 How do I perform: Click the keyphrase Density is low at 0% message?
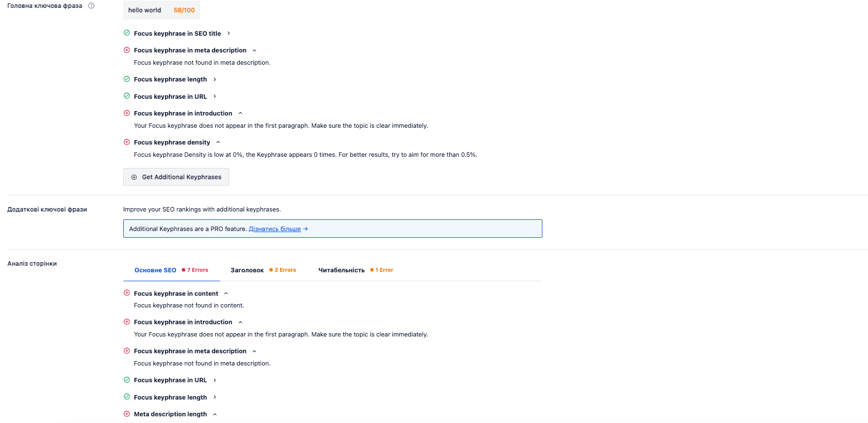pyautogui.click(x=306, y=155)
